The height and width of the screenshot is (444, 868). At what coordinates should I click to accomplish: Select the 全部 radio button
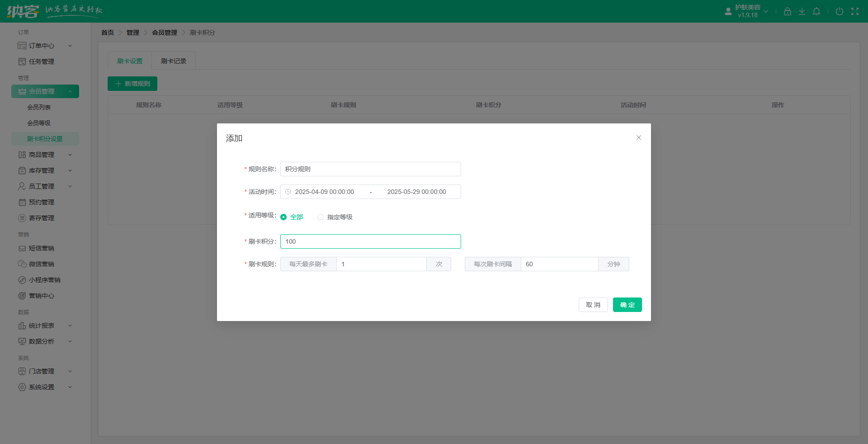(284, 217)
